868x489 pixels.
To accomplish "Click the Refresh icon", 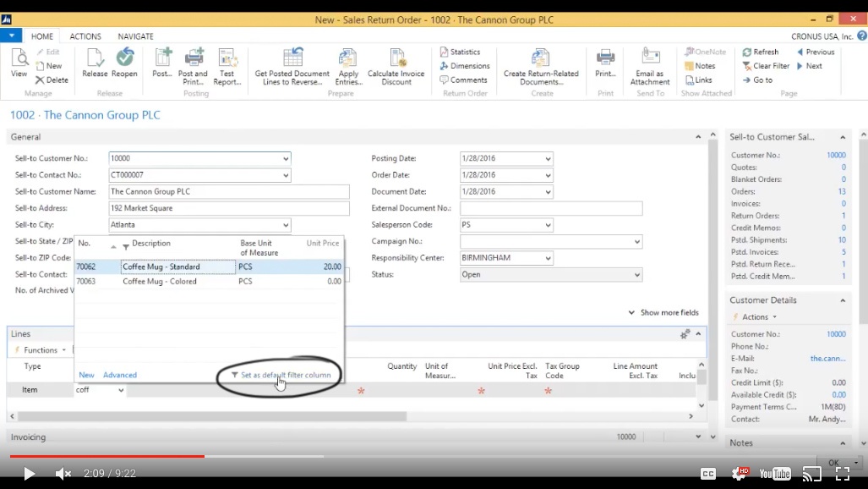I will [761, 52].
